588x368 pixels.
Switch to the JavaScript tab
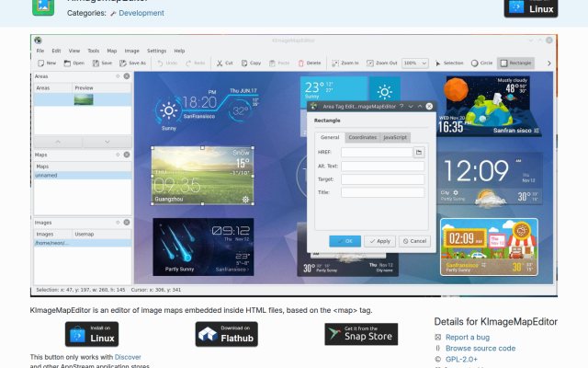click(395, 137)
